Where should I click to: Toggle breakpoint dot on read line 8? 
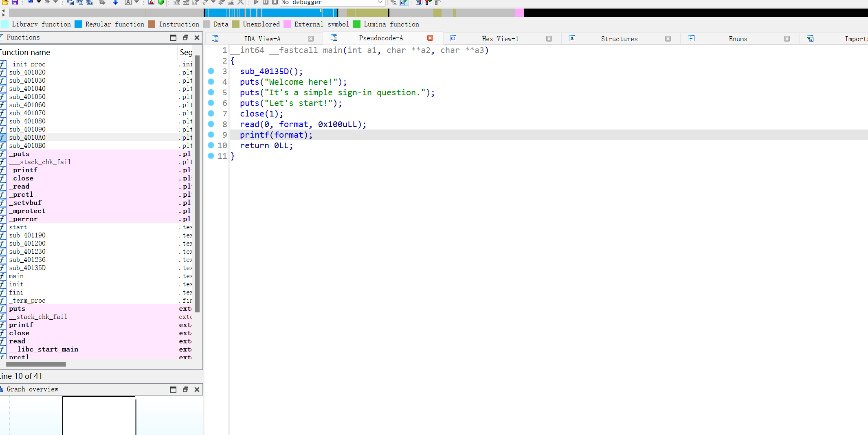[x=211, y=124]
